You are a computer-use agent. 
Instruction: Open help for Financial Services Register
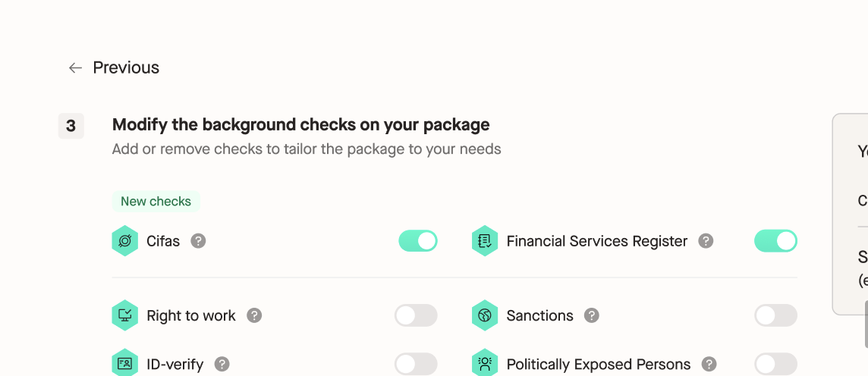(706, 241)
